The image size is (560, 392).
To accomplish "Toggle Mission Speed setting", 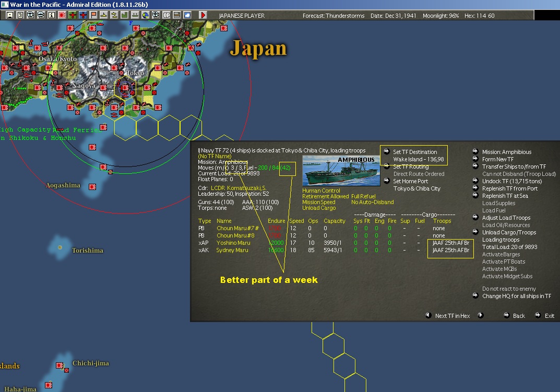I will pos(318,202).
